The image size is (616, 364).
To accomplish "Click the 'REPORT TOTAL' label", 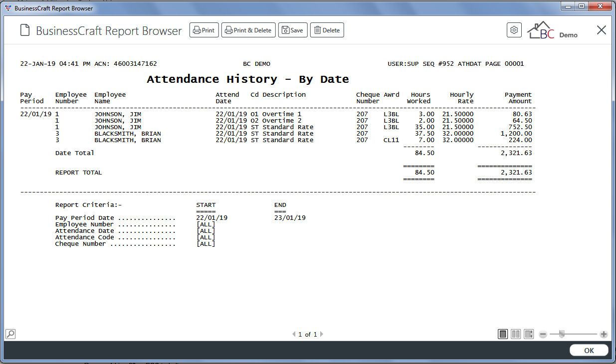I will pos(78,173).
